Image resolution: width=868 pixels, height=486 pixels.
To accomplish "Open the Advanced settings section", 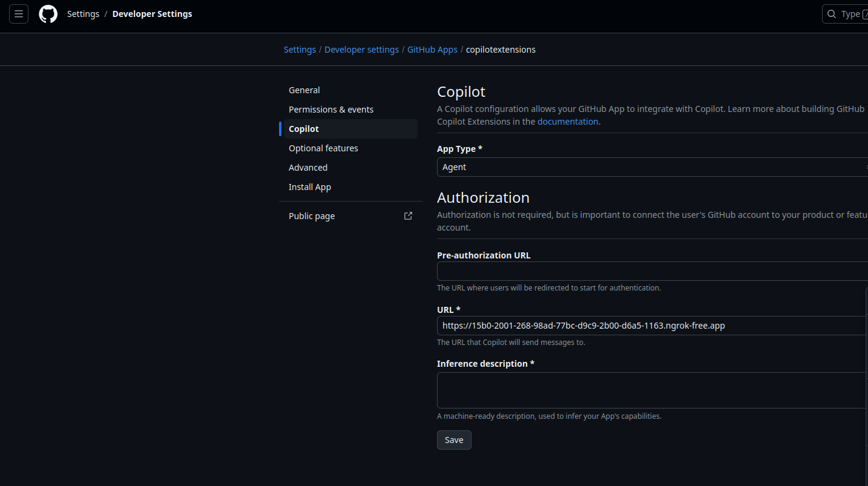I will 307,167.
